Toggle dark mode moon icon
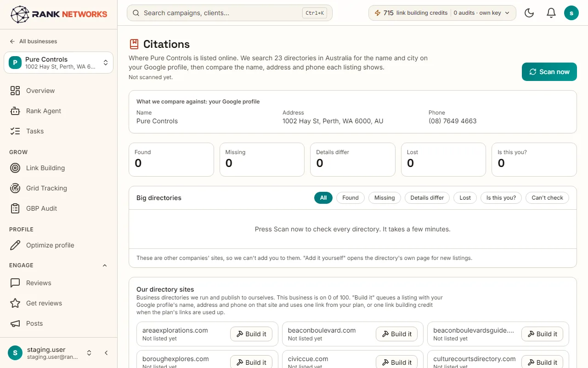 pos(529,13)
